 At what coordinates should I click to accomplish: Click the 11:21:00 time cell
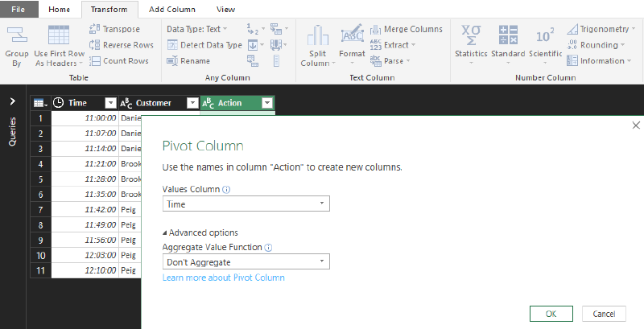(85, 163)
